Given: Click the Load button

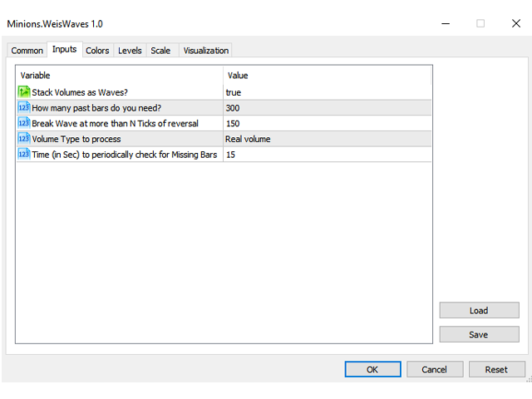Looking at the screenshot, I should coord(479,310).
